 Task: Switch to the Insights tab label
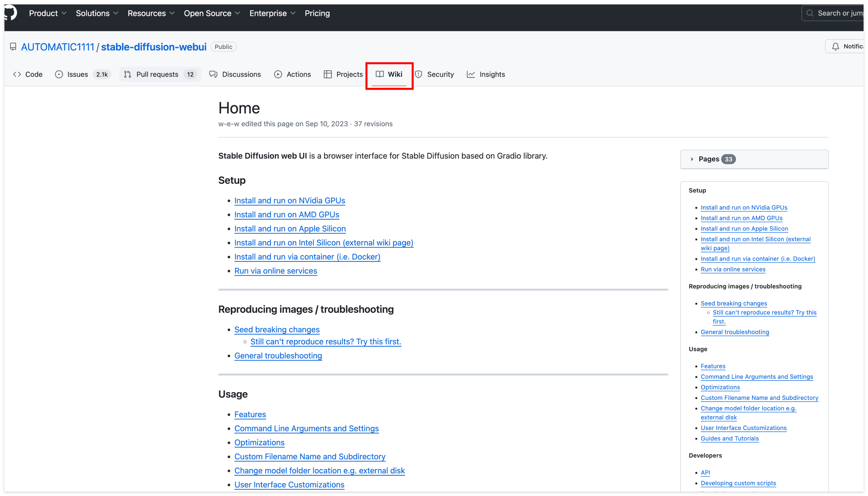tap(492, 74)
